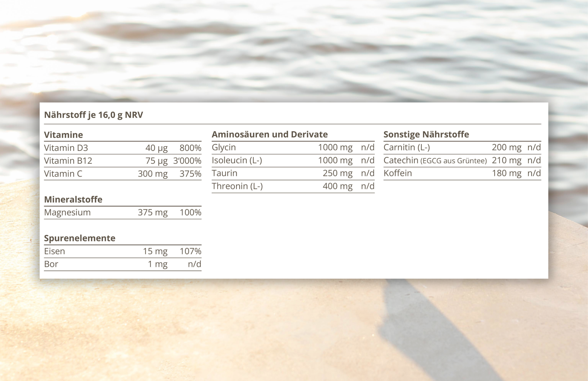Select the 'Threonin (L-)' label
588x381 pixels.
(x=237, y=186)
